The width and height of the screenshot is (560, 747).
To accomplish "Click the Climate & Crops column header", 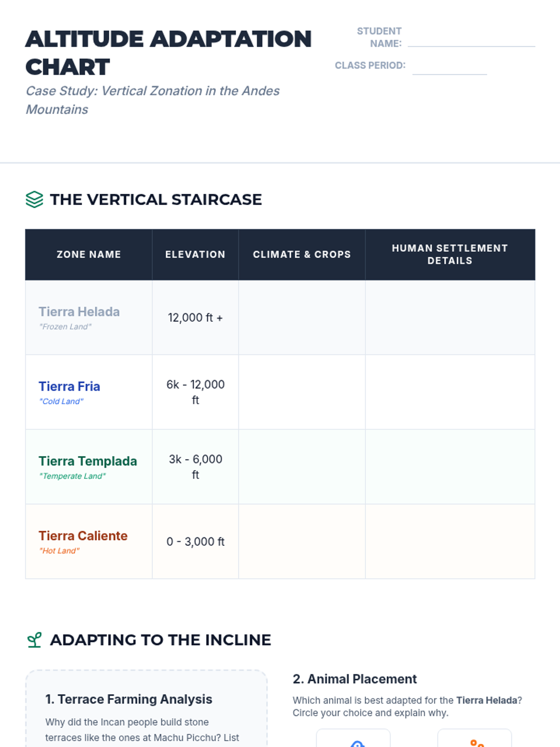I will point(301,254).
